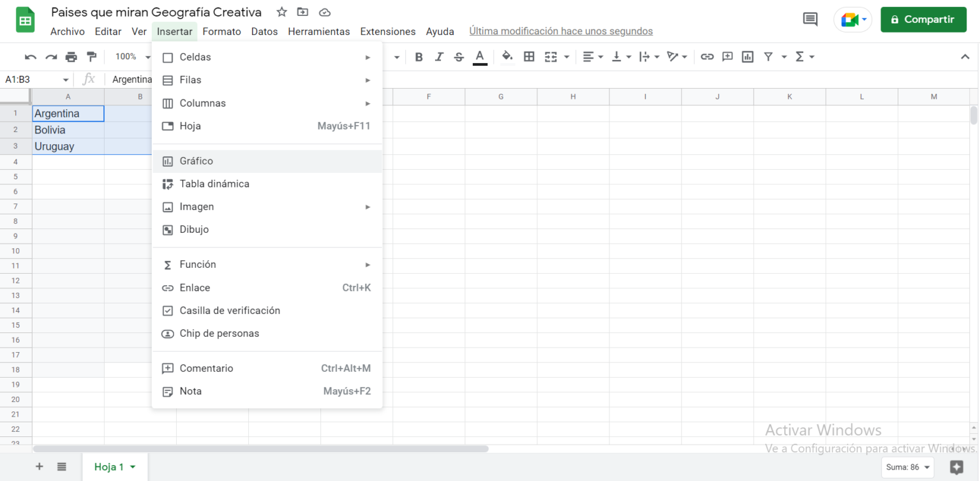Open the zoom level dropdown
Image resolution: width=980 pixels, height=481 pixels.
[131, 56]
